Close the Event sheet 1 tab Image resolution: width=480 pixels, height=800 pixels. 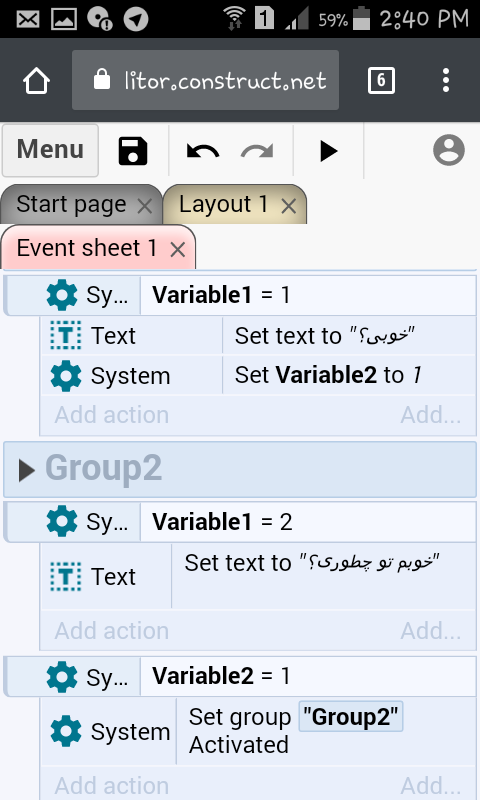(x=178, y=249)
